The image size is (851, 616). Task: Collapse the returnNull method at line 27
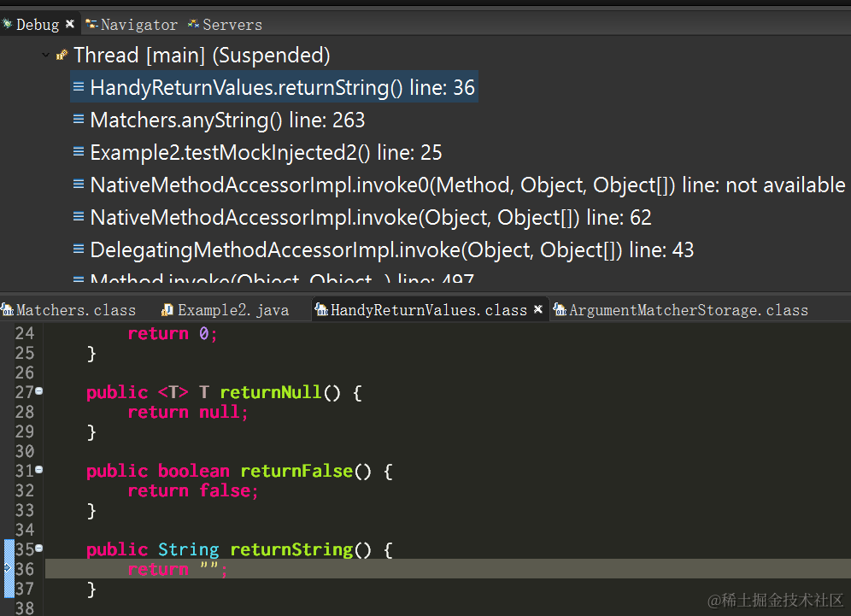click(39, 391)
